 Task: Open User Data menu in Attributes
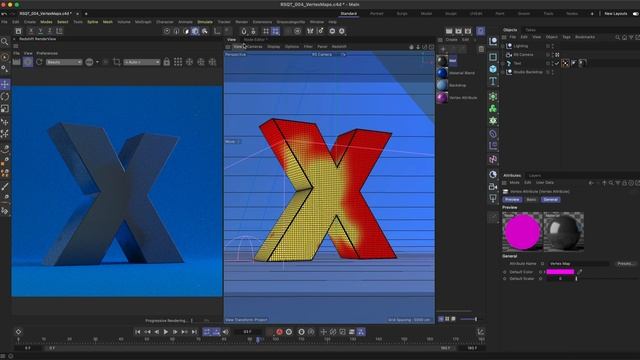pos(545,183)
